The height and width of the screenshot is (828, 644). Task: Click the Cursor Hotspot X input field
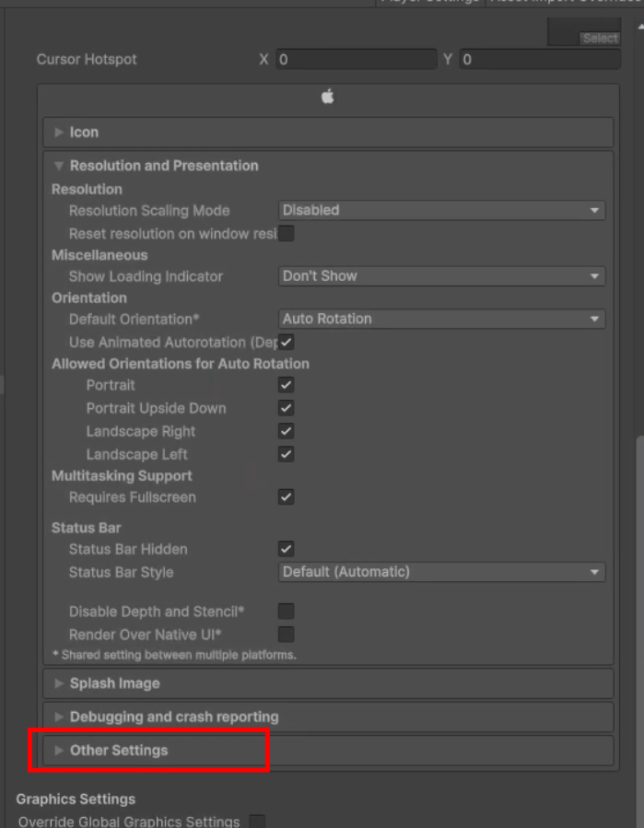pyautogui.click(x=356, y=60)
